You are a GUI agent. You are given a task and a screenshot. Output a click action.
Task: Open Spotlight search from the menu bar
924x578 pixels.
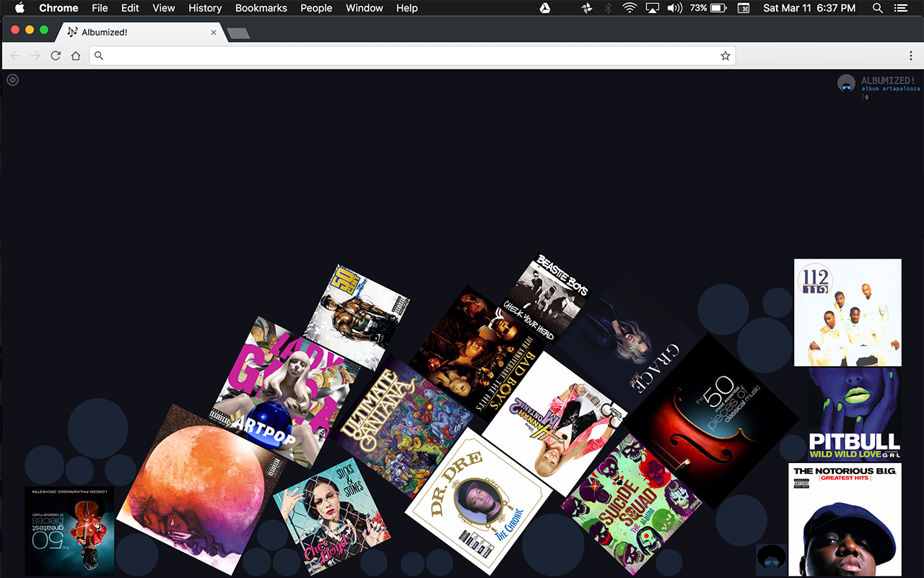(x=876, y=8)
